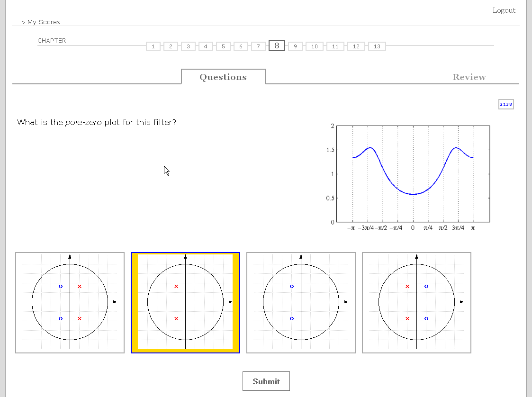Jump to chapter 7
532x397 pixels.
[258, 46]
